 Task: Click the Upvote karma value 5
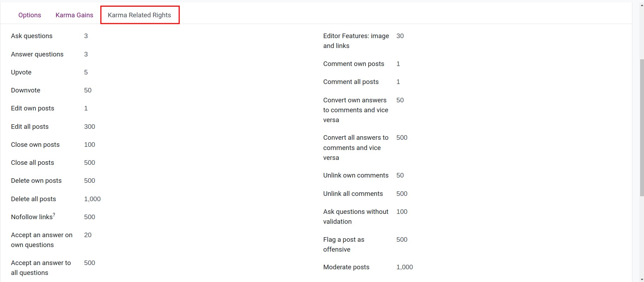[86, 72]
